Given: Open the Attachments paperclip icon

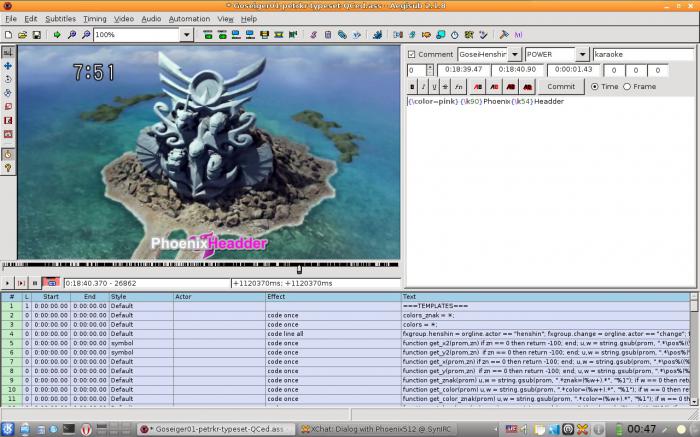Looking at the screenshot, I should pyautogui.click(x=342, y=34).
